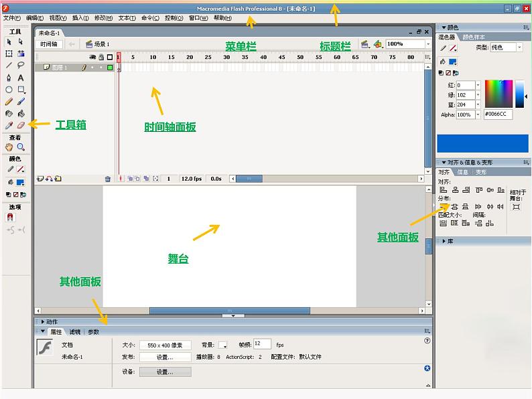532x399 pixels.
Task: Select the Pen tool
Action: click(9, 78)
